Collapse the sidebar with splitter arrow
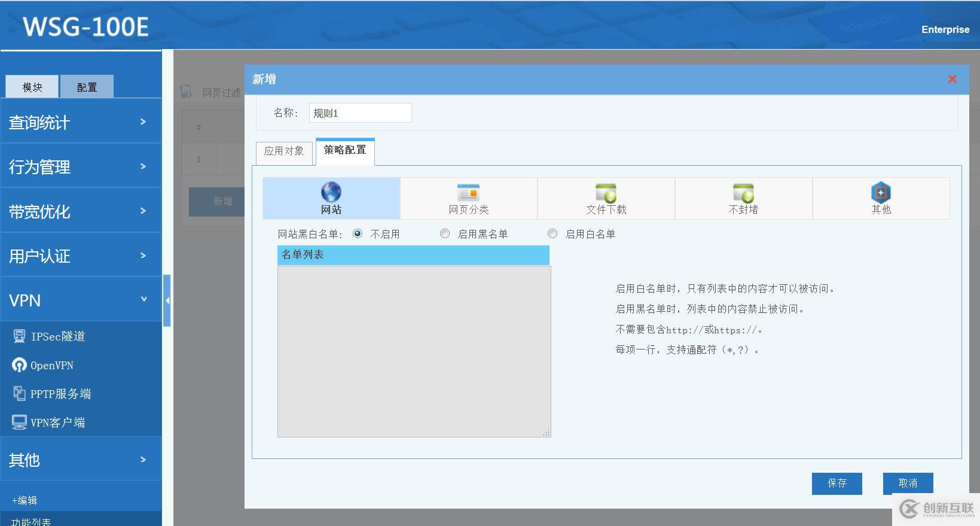The image size is (980, 526). (167, 300)
